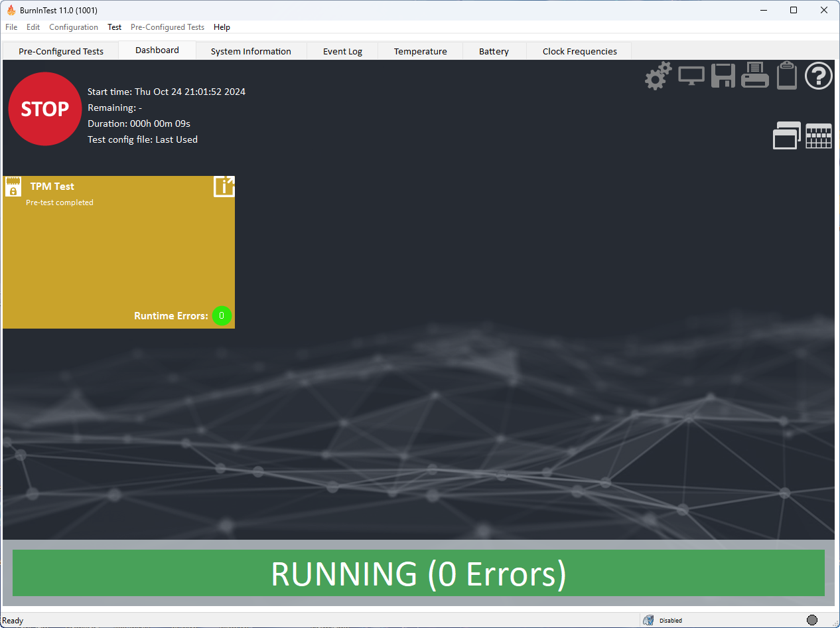Image resolution: width=840 pixels, height=628 pixels.
Task: Click the BurnInTest flame title icon
Action: (x=11, y=10)
